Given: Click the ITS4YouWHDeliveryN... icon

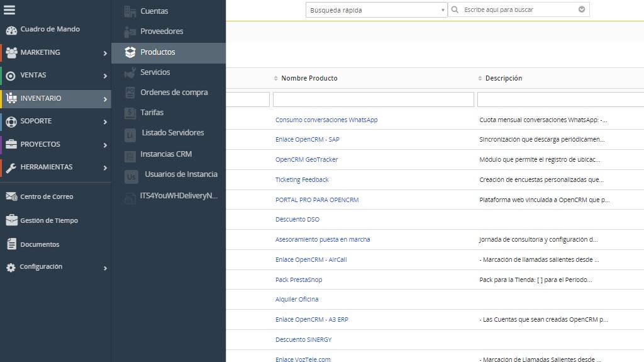Looking at the screenshot, I should coord(130,199).
